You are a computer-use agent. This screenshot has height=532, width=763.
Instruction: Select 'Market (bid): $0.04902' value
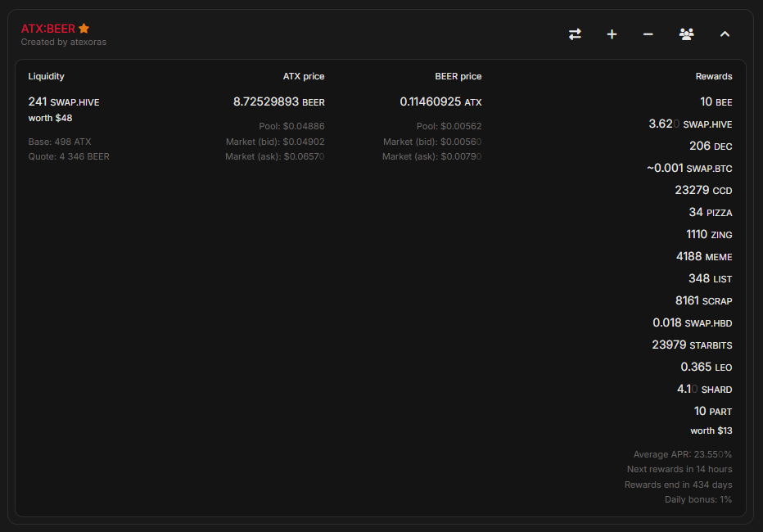pyautogui.click(x=275, y=142)
